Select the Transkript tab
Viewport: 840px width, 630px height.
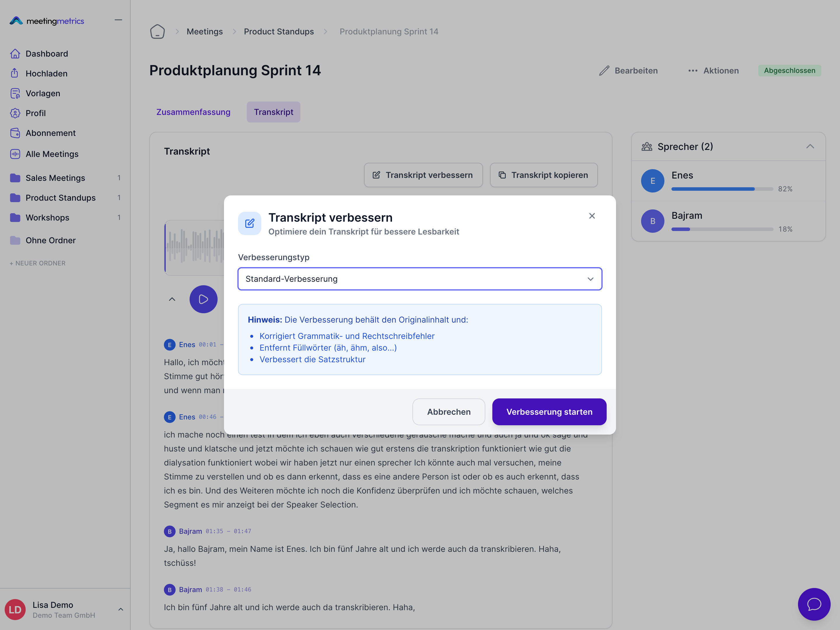(273, 112)
